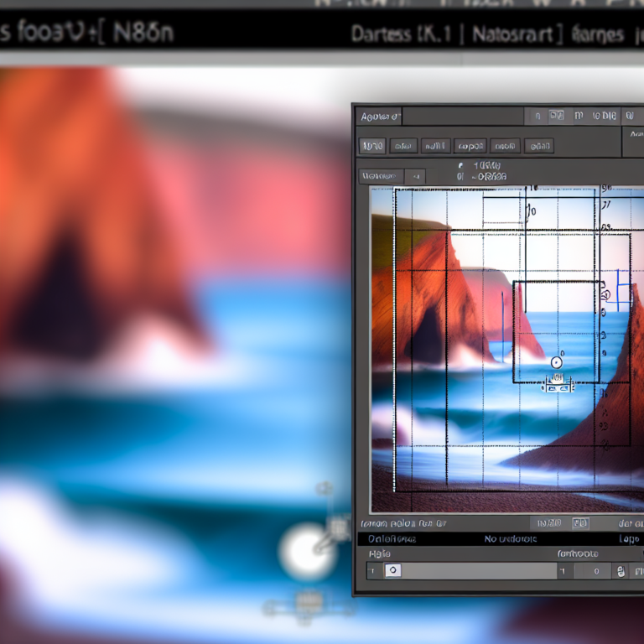
Task: Click the empty input field next to the dialog title label
Action: (463, 117)
